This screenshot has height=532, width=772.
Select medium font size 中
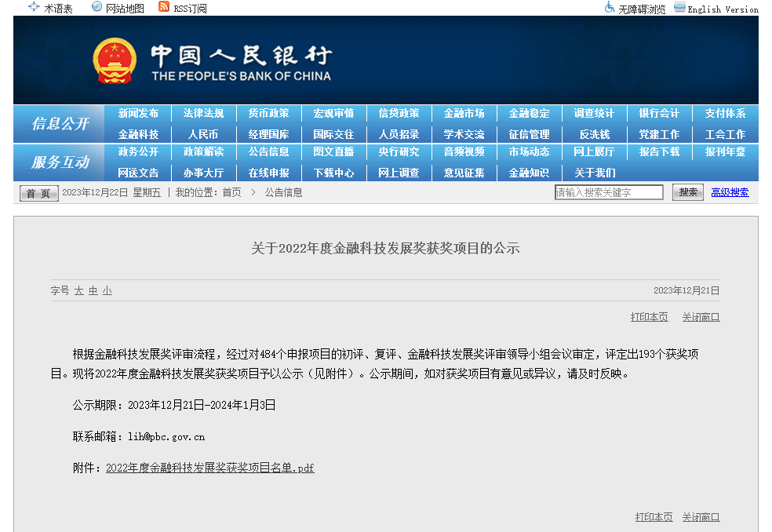tap(93, 291)
